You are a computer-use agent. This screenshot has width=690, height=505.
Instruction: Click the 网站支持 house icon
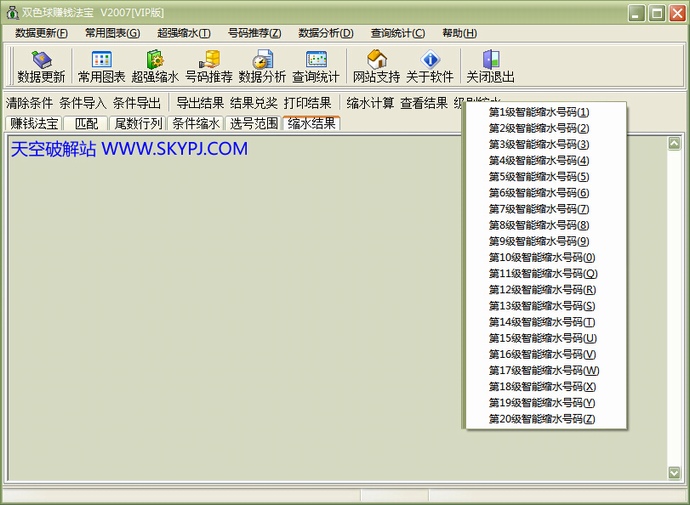[x=376, y=60]
